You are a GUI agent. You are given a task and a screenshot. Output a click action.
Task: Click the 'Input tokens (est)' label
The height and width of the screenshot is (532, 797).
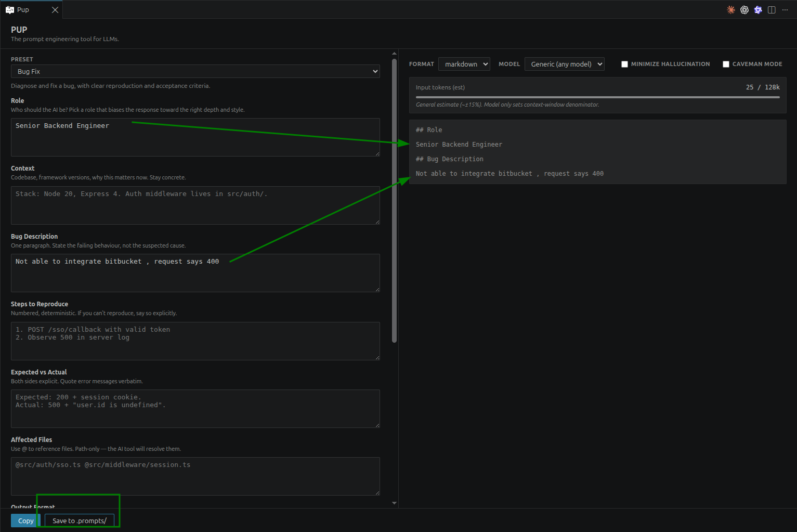click(x=440, y=87)
